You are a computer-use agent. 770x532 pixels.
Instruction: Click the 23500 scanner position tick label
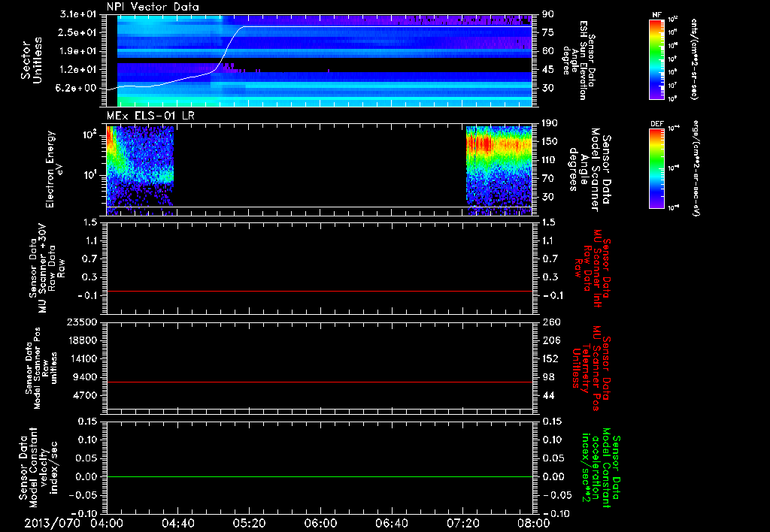click(x=81, y=322)
